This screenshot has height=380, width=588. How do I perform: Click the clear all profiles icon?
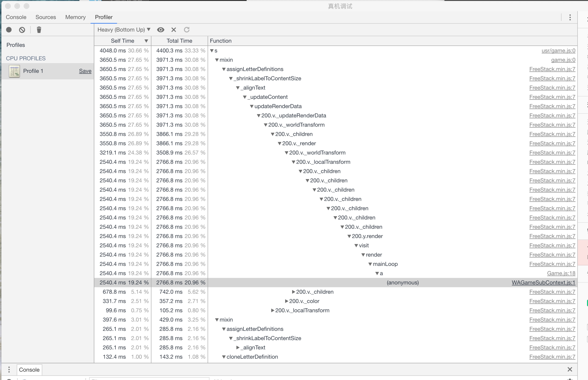pos(22,30)
